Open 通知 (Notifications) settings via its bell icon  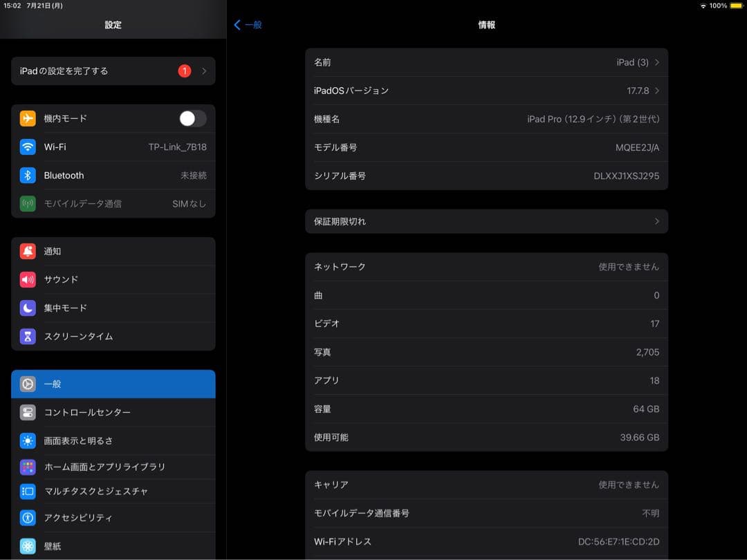click(x=28, y=251)
